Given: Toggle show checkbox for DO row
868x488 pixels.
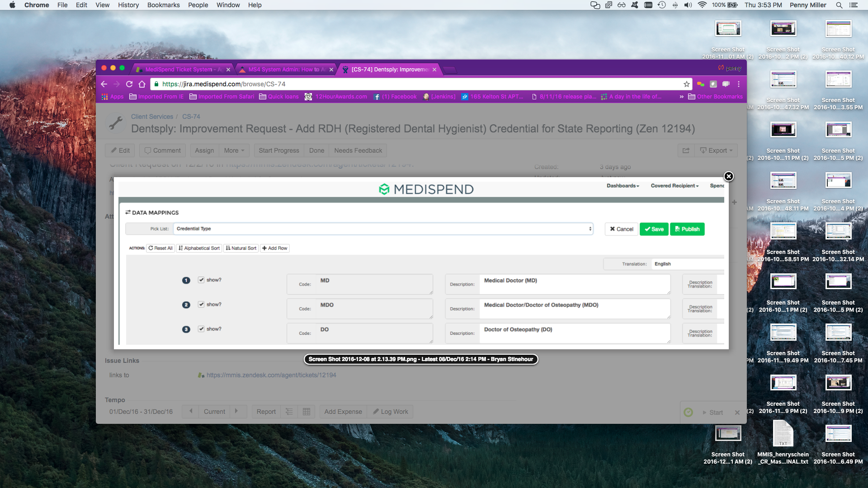Looking at the screenshot, I should [x=201, y=329].
